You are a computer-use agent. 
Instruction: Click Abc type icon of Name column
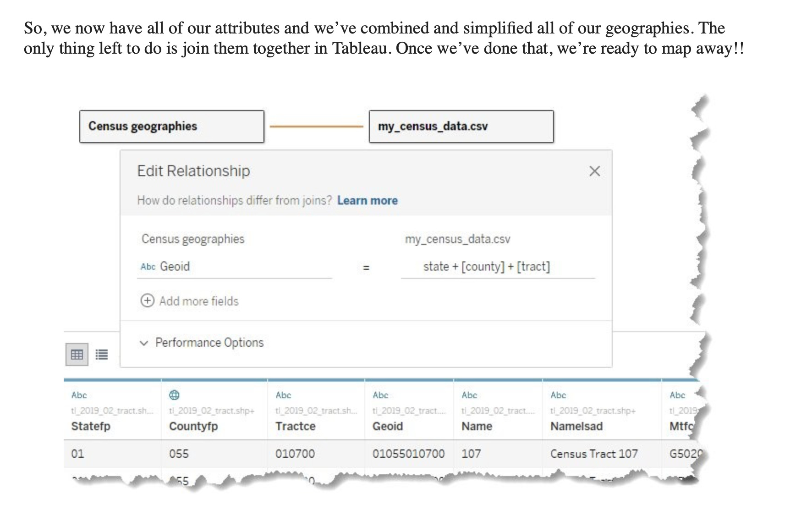(469, 395)
